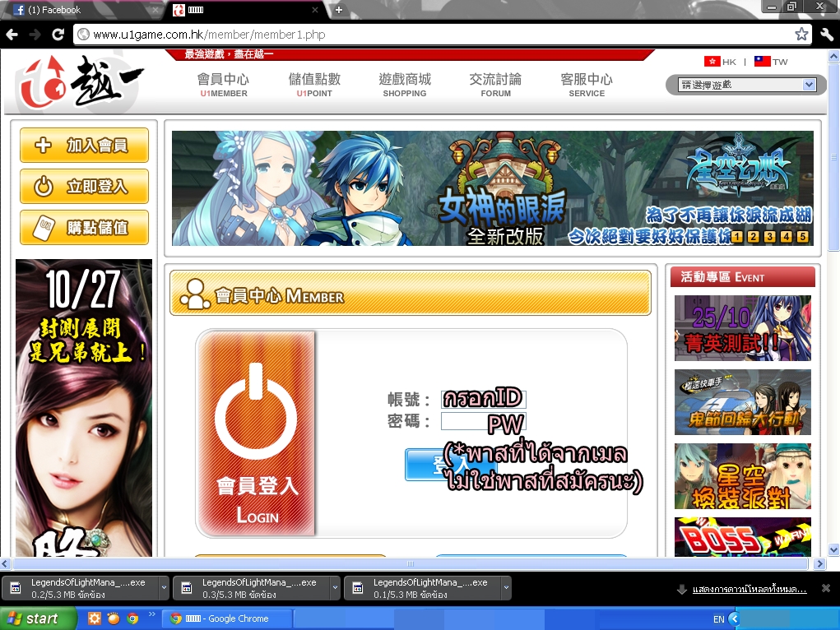This screenshot has width=840, height=630.
Task: Open the 鬼節回歸大行動 event thumbnail
Action: (742, 402)
